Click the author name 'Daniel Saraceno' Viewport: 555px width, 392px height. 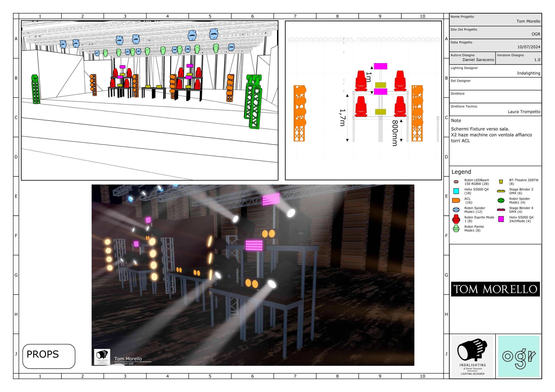pyautogui.click(x=478, y=60)
